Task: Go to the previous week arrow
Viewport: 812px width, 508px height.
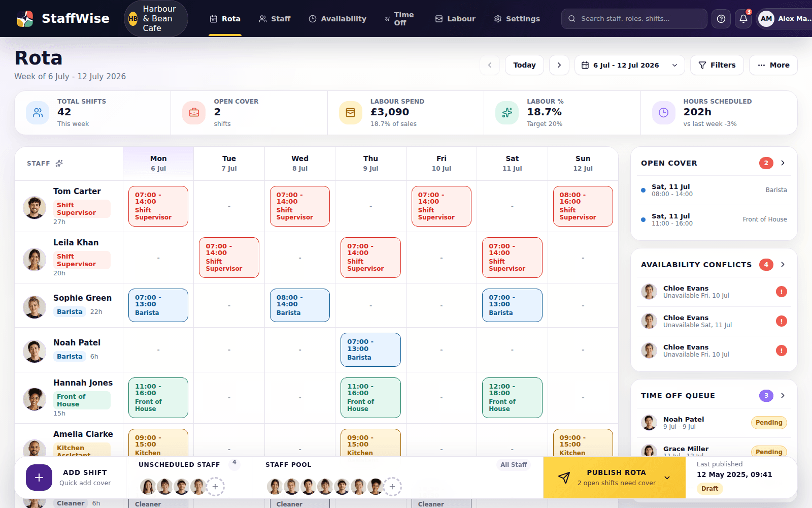Action: coord(490,65)
